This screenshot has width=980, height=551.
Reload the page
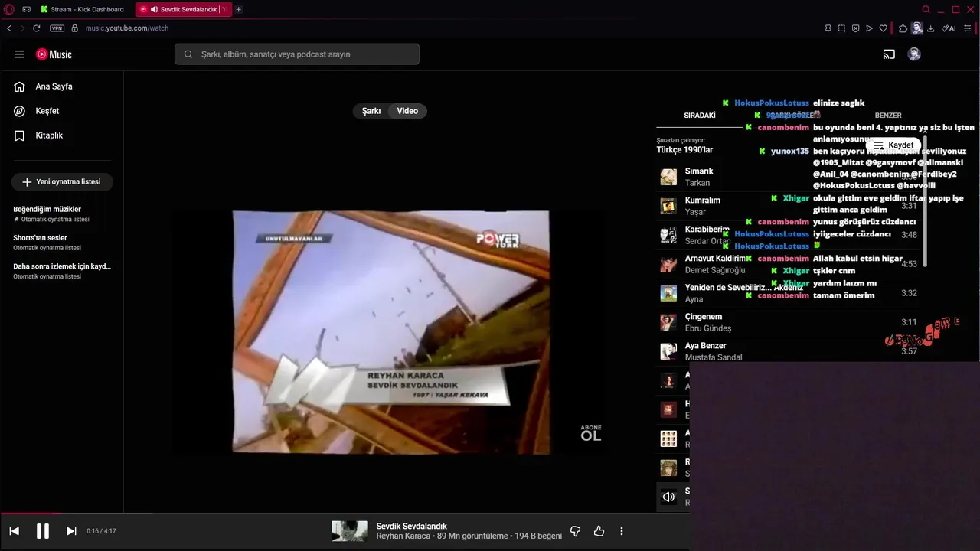(x=36, y=28)
